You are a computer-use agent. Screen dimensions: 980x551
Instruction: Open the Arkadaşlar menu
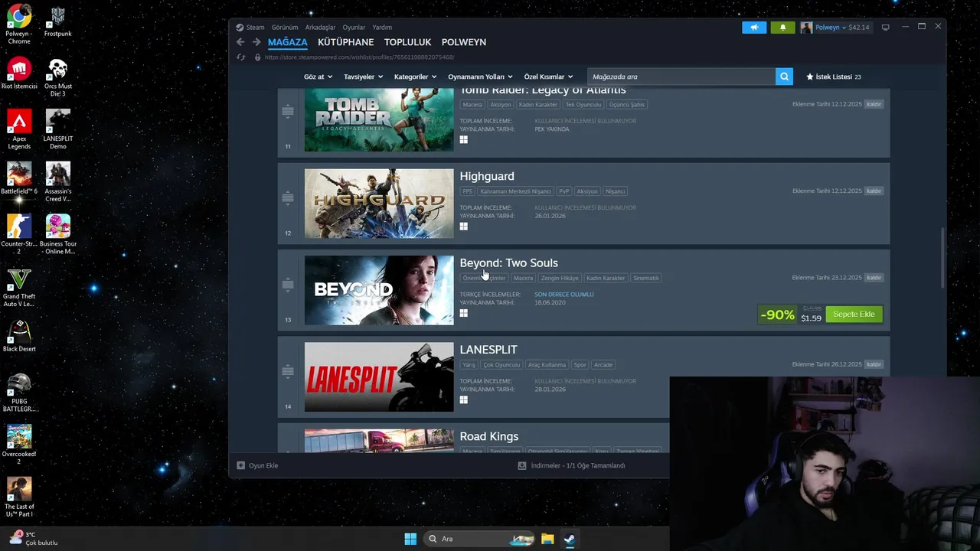(x=320, y=28)
